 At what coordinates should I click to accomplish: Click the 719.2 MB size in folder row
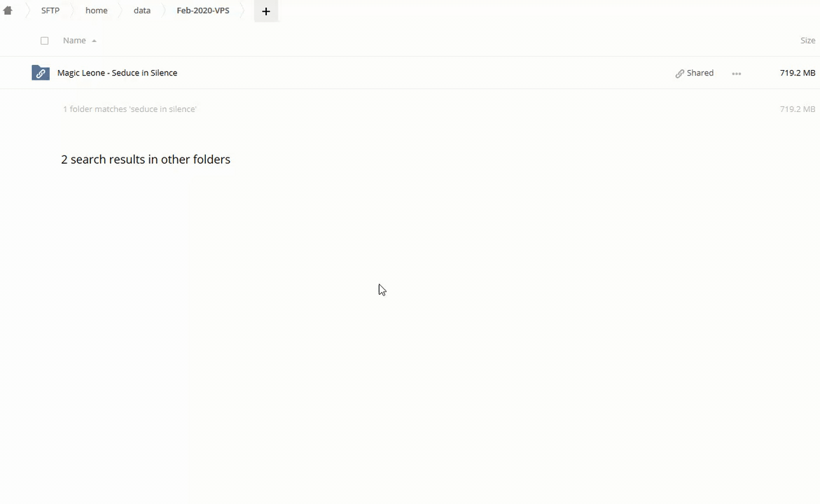(x=797, y=73)
